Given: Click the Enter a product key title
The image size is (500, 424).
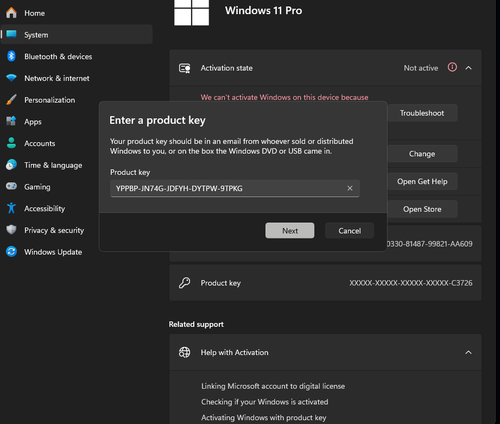Looking at the screenshot, I should coord(157,120).
